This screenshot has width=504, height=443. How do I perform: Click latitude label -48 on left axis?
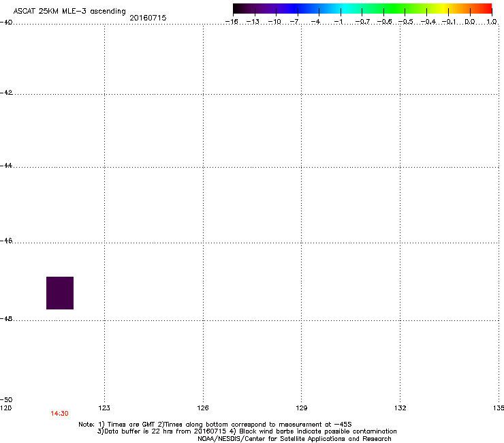[6, 319]
